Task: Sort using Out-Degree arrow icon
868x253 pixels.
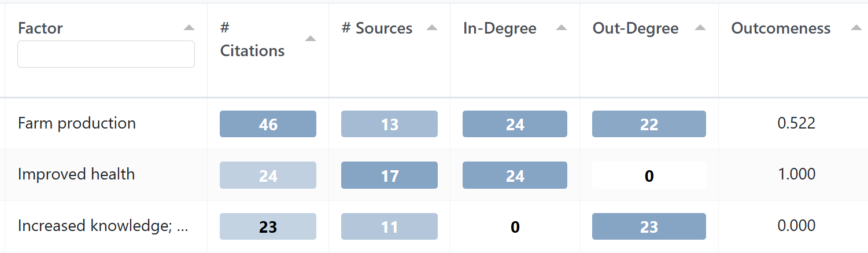Action: (700, 28)
